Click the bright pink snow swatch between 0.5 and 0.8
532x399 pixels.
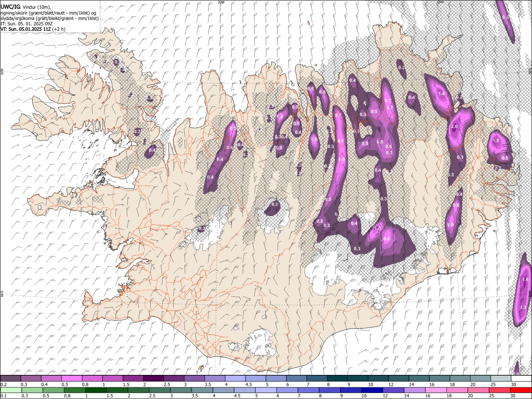(71, 379)
